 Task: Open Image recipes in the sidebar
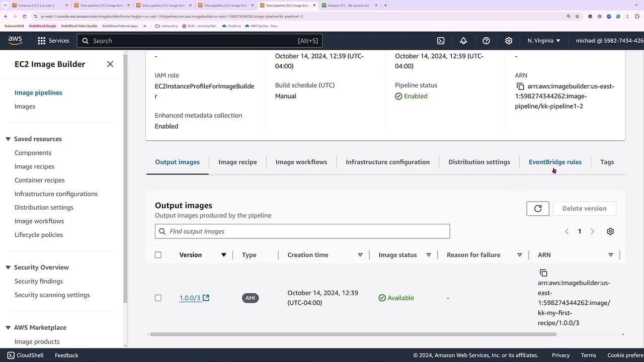coord(34,166)
